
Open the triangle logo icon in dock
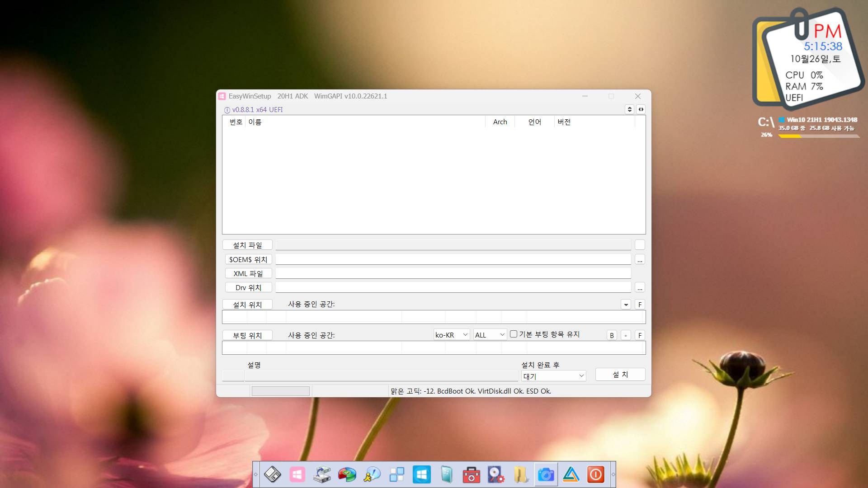(571, 474)
